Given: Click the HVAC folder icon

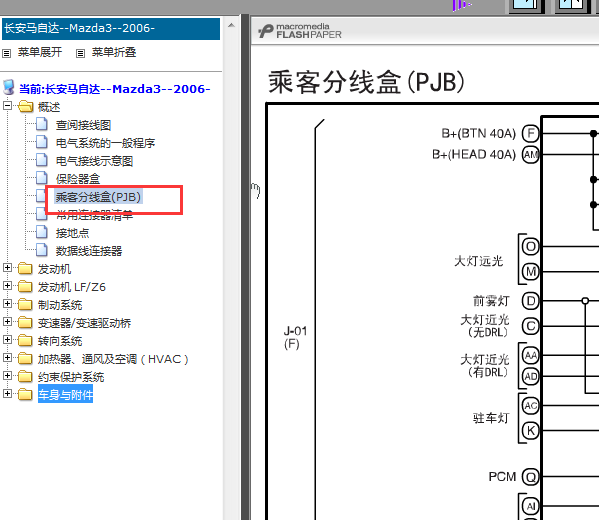Looking at the screenshot, I should [x=25, y=358].
